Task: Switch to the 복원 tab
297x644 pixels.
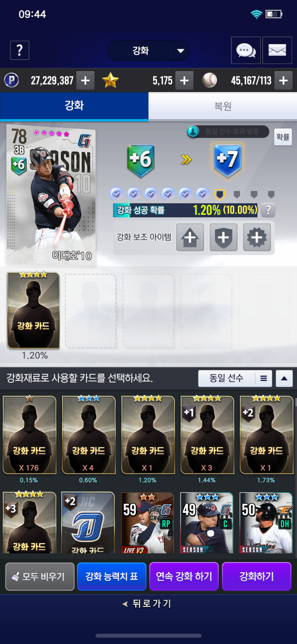Action: [x=223, y=106]
